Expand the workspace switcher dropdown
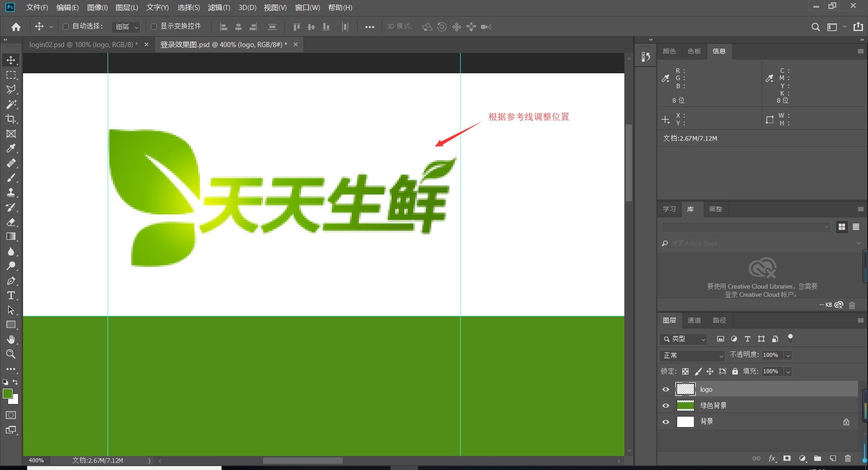The image size is (868, 470). pos(844,27)
